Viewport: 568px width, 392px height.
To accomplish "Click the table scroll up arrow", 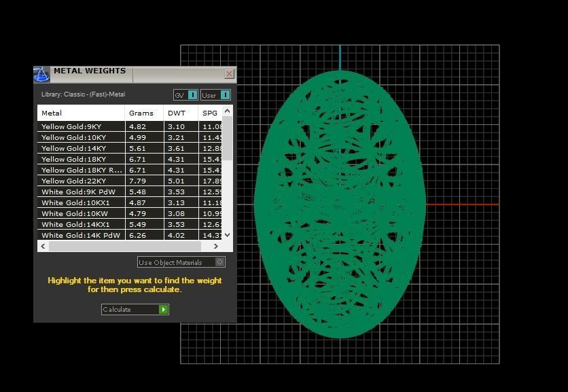I will 227,111.
